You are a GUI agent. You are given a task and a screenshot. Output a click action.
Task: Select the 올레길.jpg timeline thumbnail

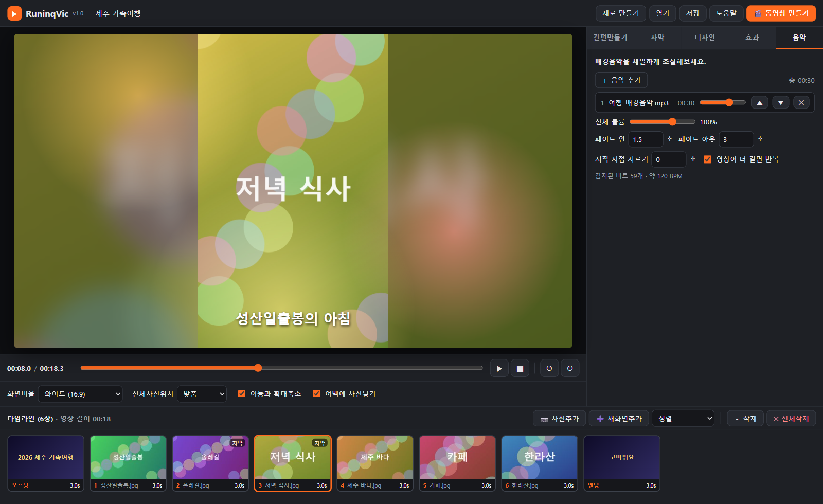click(x=210, y=463)
